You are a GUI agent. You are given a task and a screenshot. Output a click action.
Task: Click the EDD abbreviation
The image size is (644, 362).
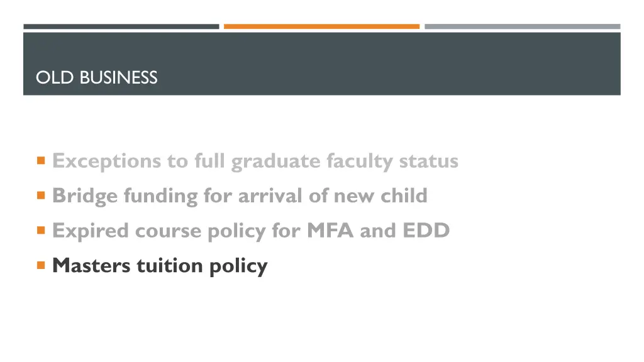click(x=426, y=230)
